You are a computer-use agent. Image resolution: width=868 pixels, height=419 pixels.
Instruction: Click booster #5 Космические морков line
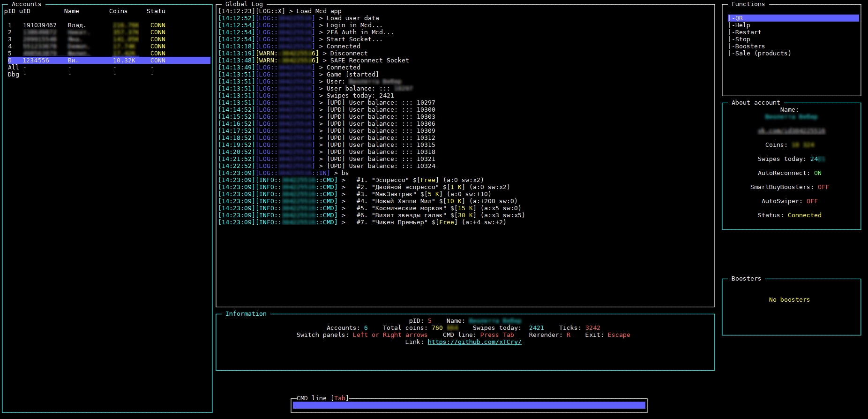click(370, 208)
